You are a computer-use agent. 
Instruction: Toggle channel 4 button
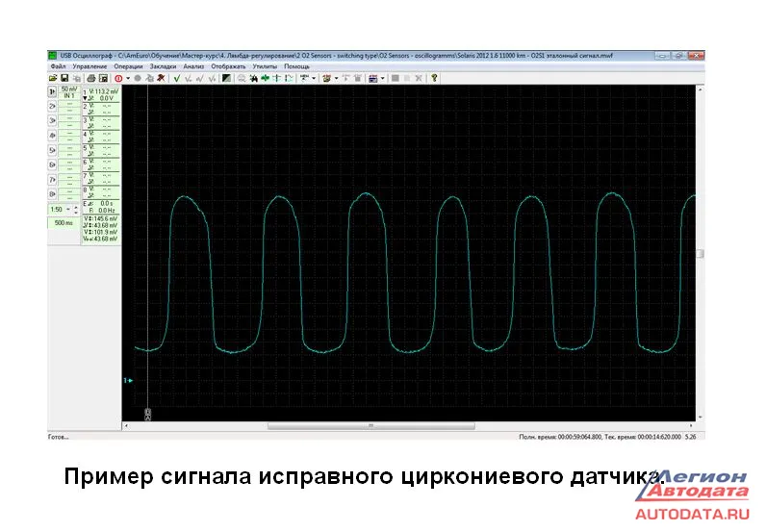pyautogui.click(x=52, y=136)
